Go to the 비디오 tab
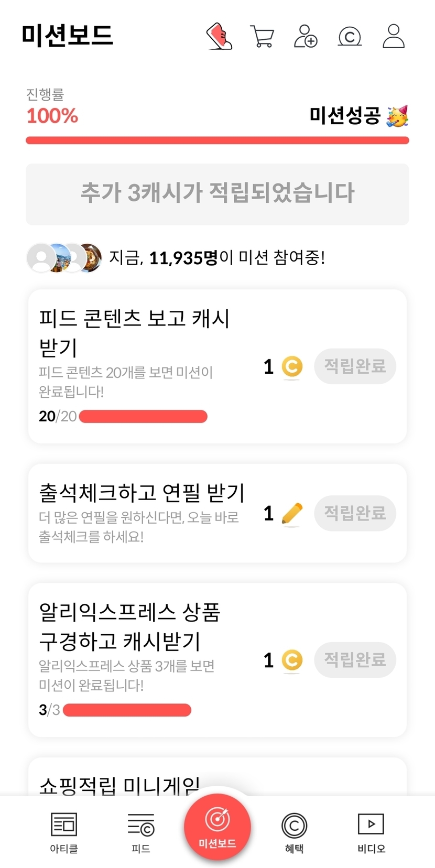435x868 pixels. pyautogui.click(x=371, y=832)
